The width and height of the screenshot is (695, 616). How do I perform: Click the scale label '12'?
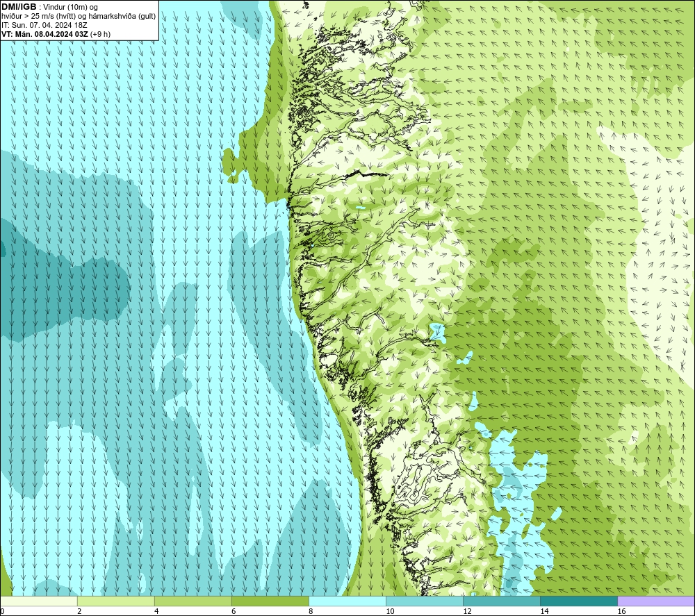pos(467,611)
